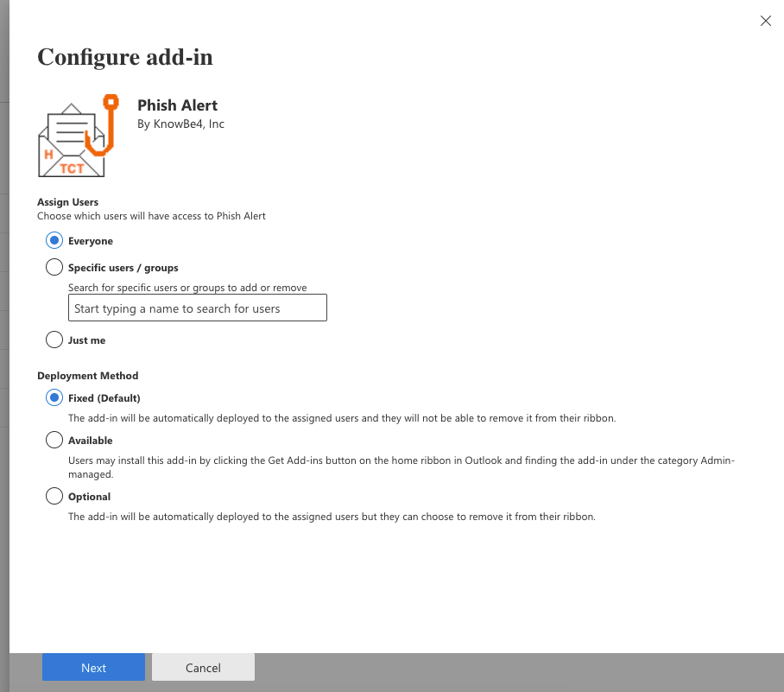
Task: Select the Just me option
Action: [x=54, y=340]
